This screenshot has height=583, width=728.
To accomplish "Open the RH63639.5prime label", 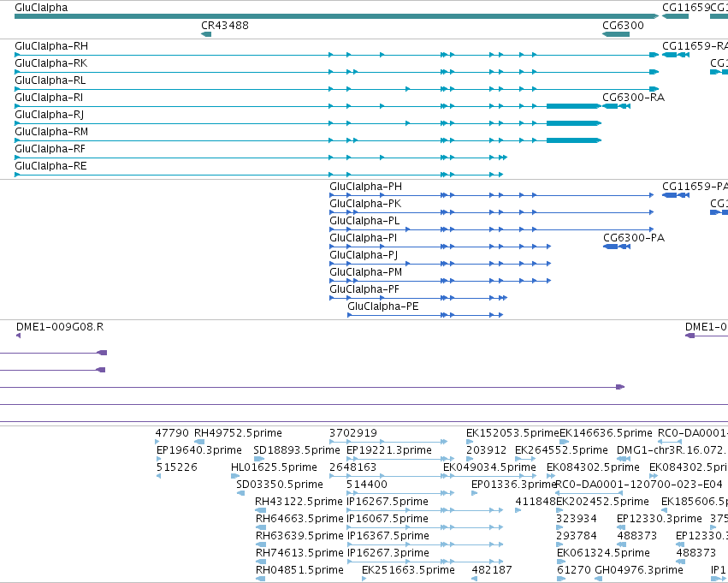I will (x=299, y=536).
